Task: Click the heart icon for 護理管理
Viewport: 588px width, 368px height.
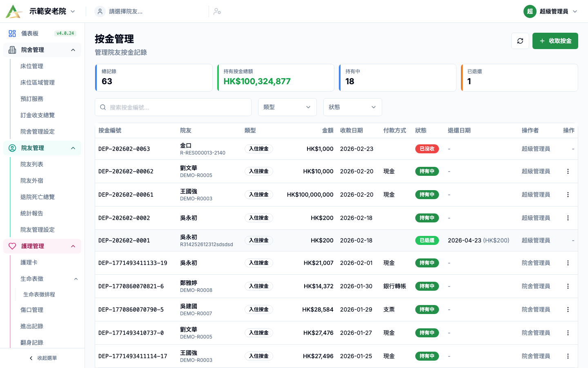Action: coord(12,246)
